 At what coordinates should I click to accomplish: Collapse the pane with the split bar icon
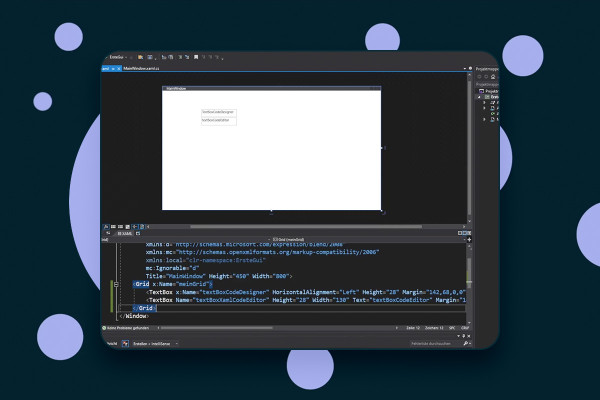(469, 233)
